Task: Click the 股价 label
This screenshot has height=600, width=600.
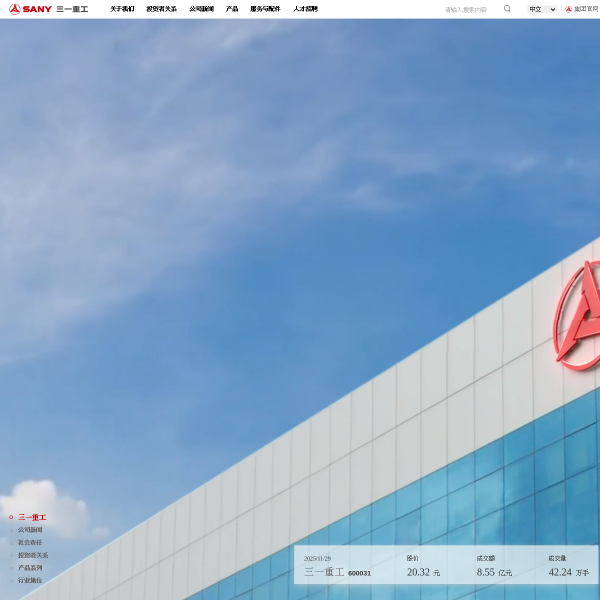Action: 412,558
